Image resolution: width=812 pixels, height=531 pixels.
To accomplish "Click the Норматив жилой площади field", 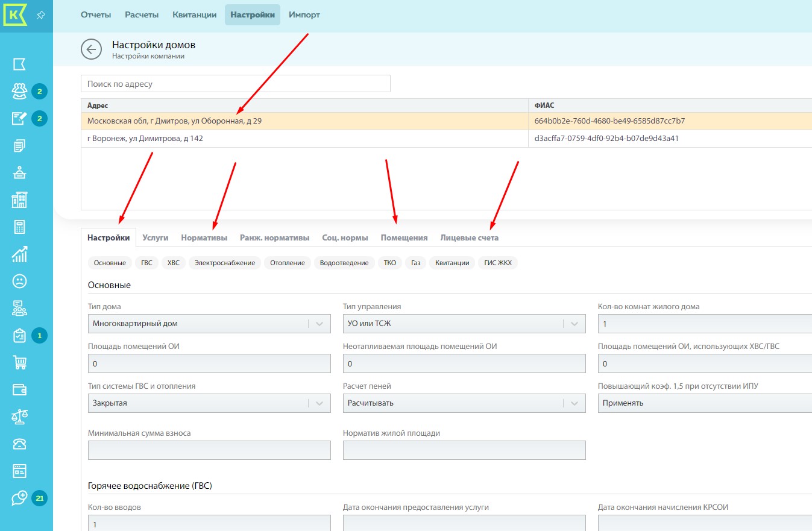I will 464,450.
